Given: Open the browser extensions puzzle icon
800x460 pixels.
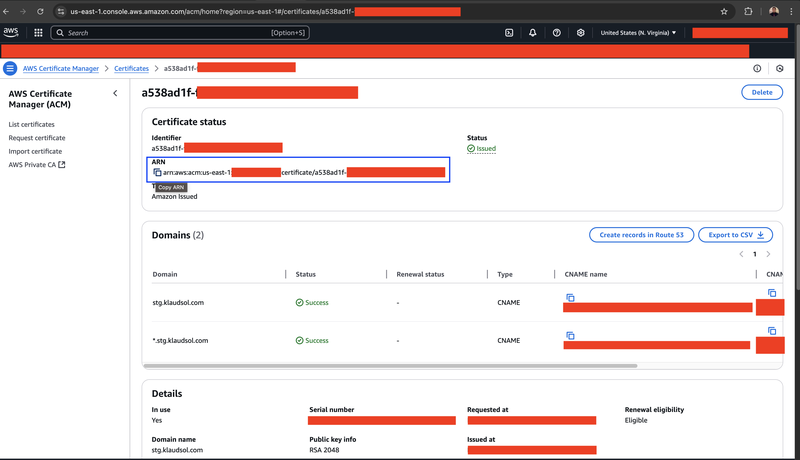Looking at the screenshot, I should pos(748,11).
